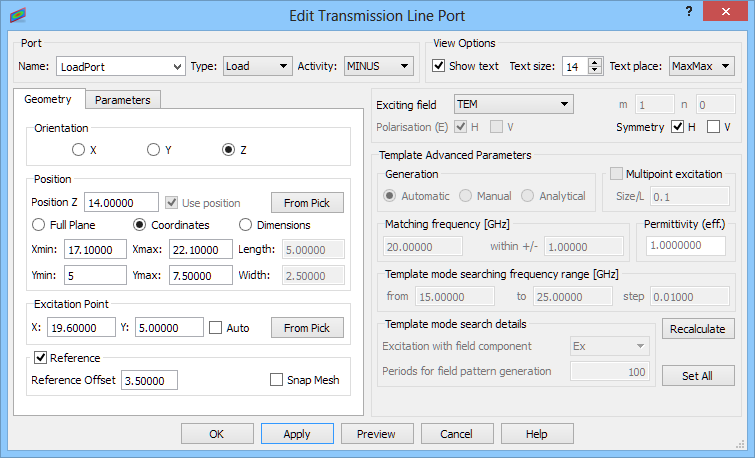Expand the Activity MINUS dropdown
Image resolution: width=755 pixels, height=458 pixels.
click(378, 66)
